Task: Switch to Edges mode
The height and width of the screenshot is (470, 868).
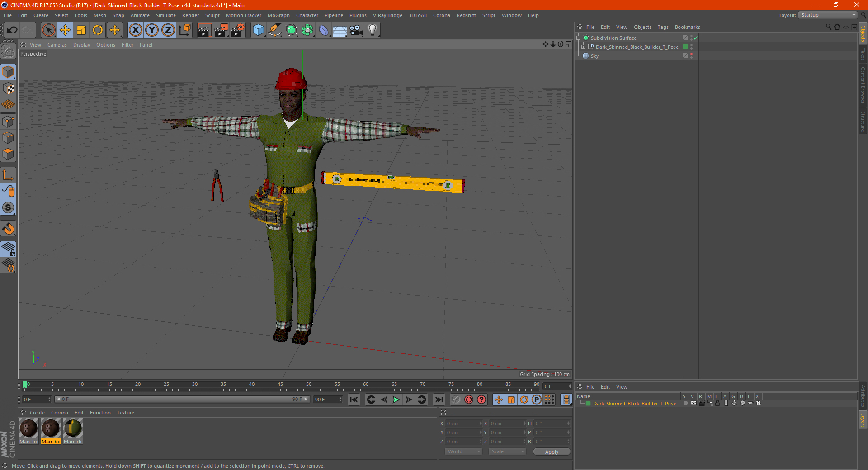Action: [x=8, y=138]
